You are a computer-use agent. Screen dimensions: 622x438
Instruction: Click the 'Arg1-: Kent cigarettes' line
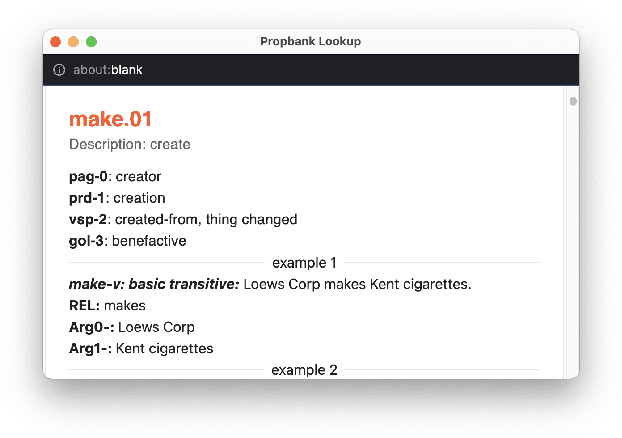click(141, 349)
